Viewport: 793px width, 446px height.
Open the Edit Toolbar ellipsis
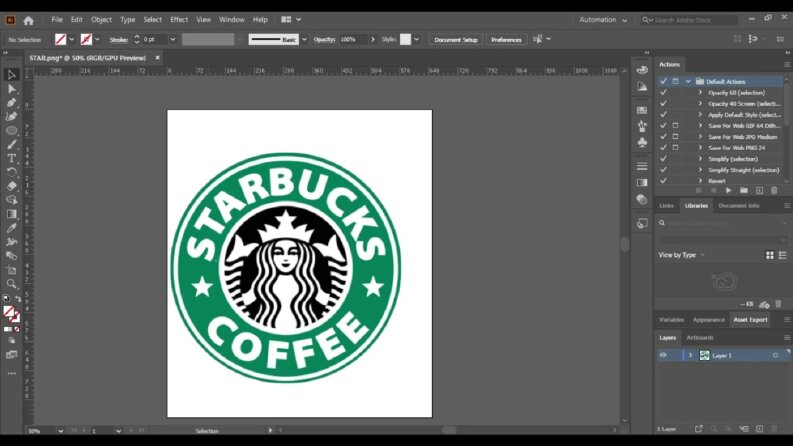[x=11, y=373]
